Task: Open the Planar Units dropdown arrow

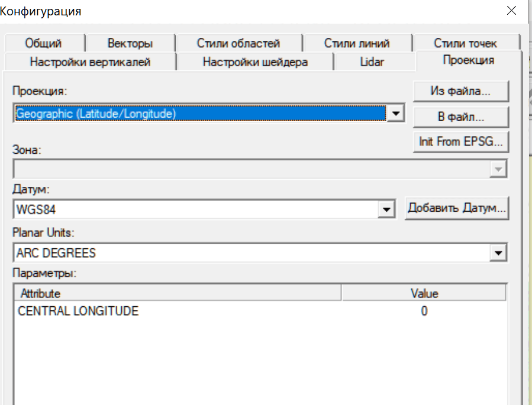Action: pos(498,254)
